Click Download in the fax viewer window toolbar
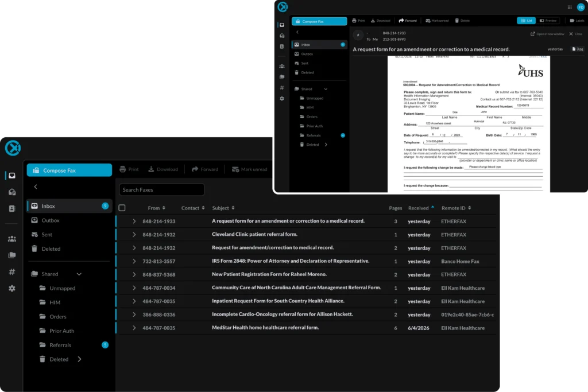588x392 pixels. tap(381, 21)
